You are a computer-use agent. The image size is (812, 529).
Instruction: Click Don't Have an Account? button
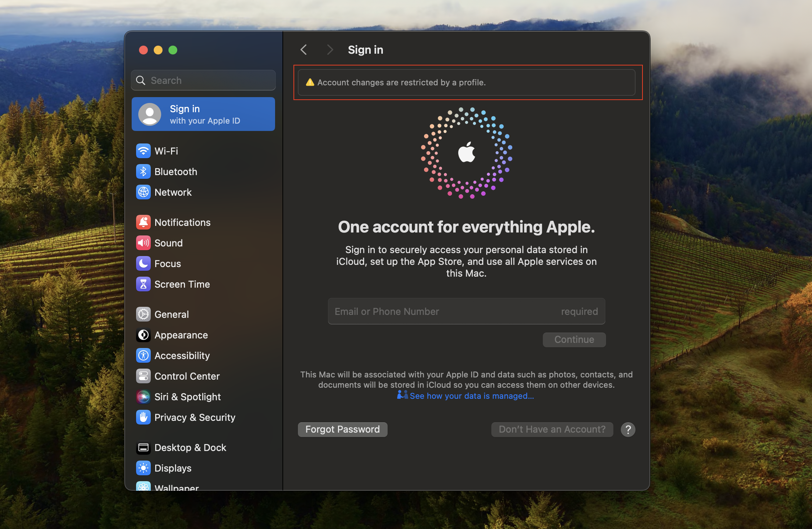pos(552,429)
